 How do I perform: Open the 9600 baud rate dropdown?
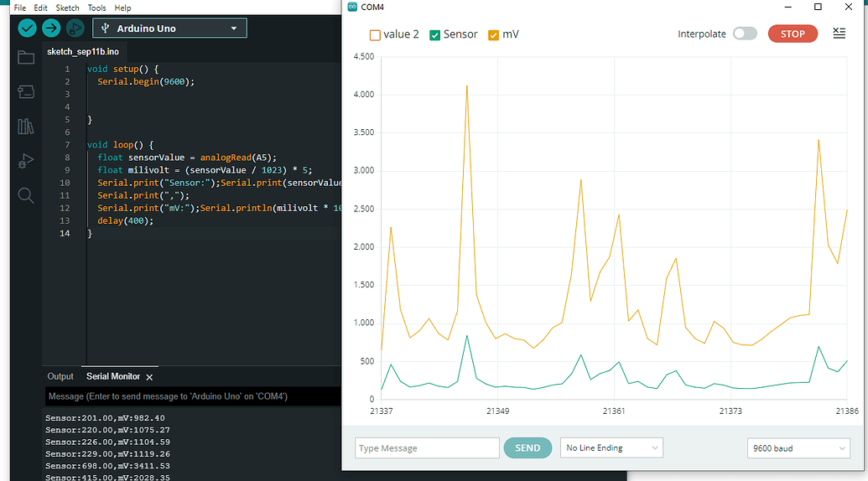point(798,448)
